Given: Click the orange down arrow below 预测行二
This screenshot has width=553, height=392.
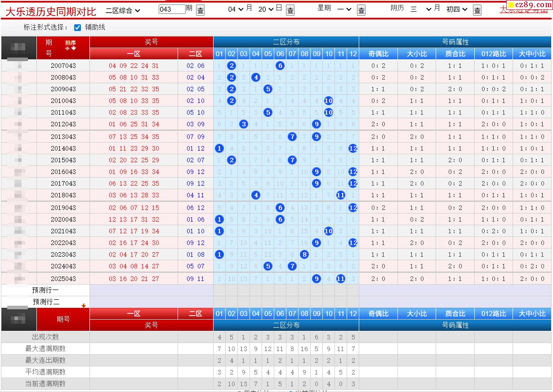Looking at the screenshot, I should point(83,305).
